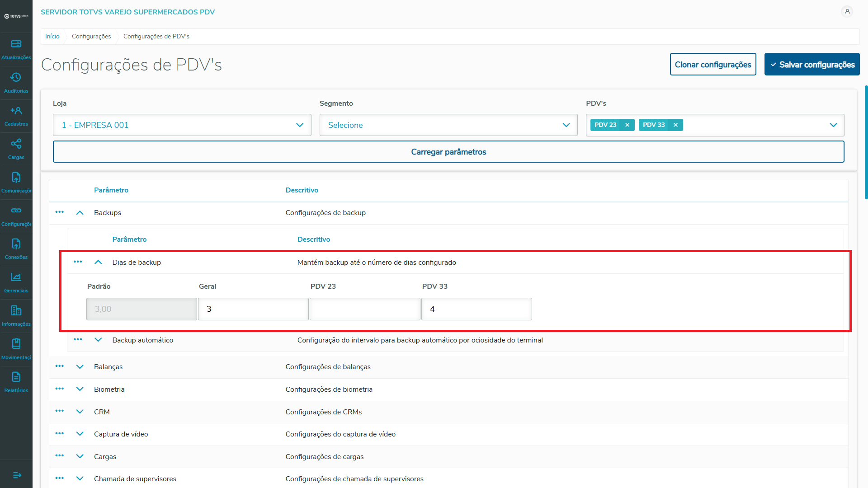The height and width of the screenshot is (488, 868).
Task: Remove PDV 33 tag
Action: click(675, 125)
